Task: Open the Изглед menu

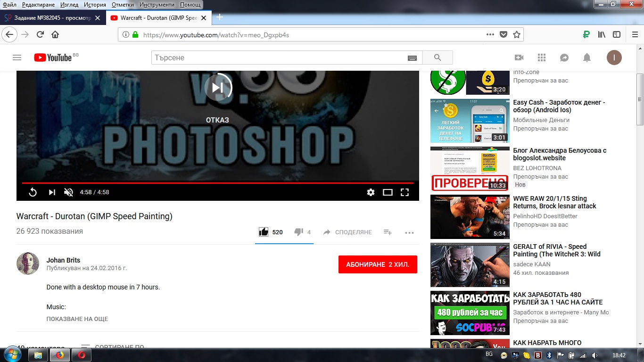Action: coord(70,5)
